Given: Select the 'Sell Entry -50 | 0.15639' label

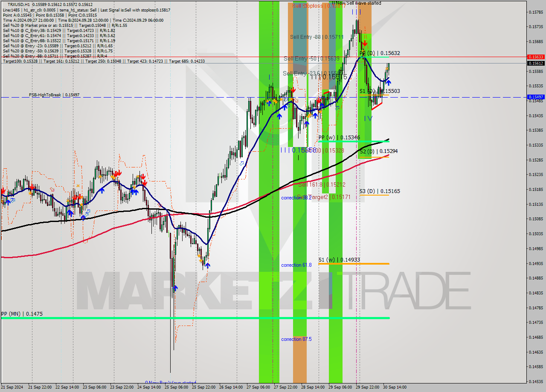Looking at the screenshot, I should pyautogui.click(x=312, y=58).
